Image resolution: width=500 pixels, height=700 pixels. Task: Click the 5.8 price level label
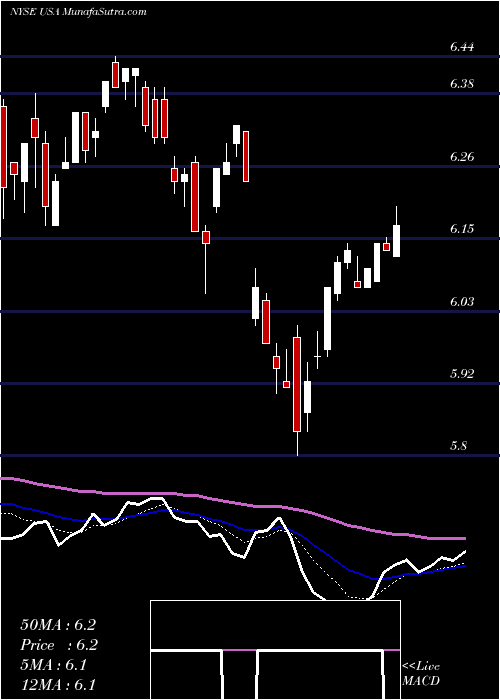pos(458,446)
